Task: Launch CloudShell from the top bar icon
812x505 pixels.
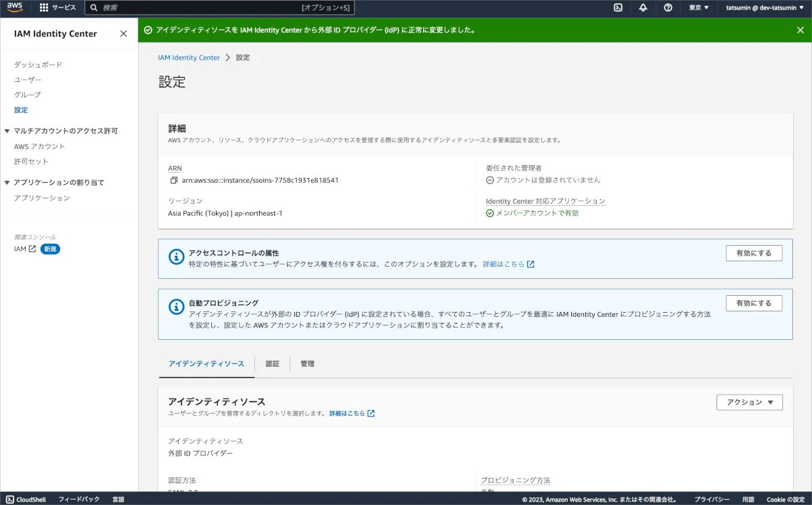Action: pos(618,7)
